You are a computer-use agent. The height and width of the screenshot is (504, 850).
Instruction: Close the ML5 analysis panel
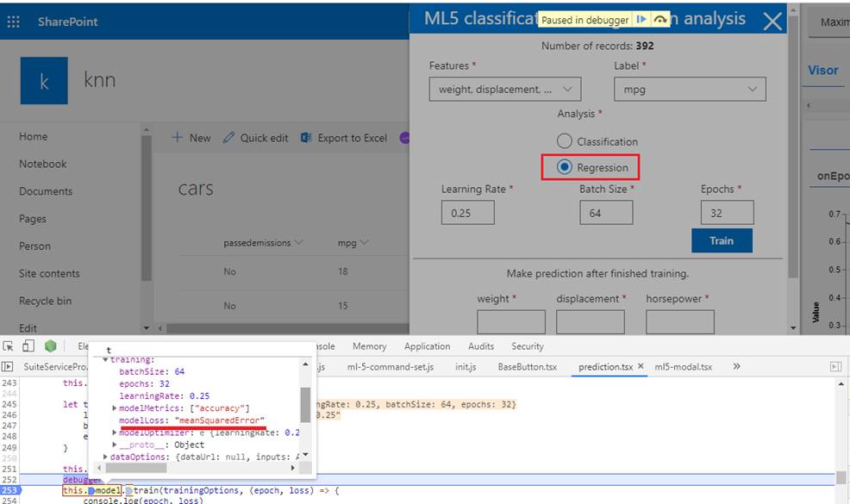(x=772, y=22)
